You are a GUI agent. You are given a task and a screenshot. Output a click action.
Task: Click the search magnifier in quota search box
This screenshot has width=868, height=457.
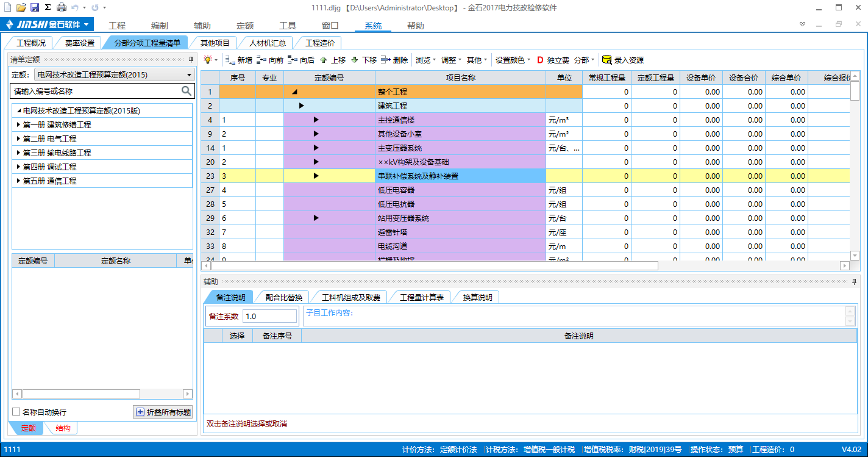click(187, 91)
